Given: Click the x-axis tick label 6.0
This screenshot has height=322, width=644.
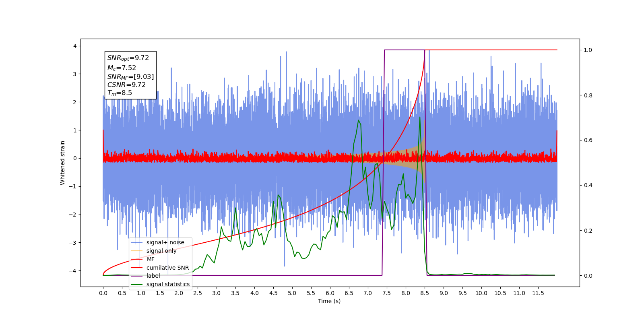Looking at the screenshot, I should 330,293.
